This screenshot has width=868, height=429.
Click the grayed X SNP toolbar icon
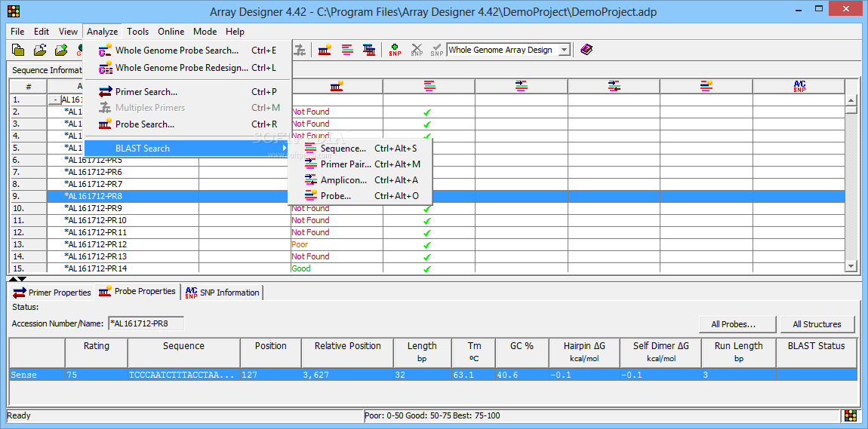coord(417,51)
